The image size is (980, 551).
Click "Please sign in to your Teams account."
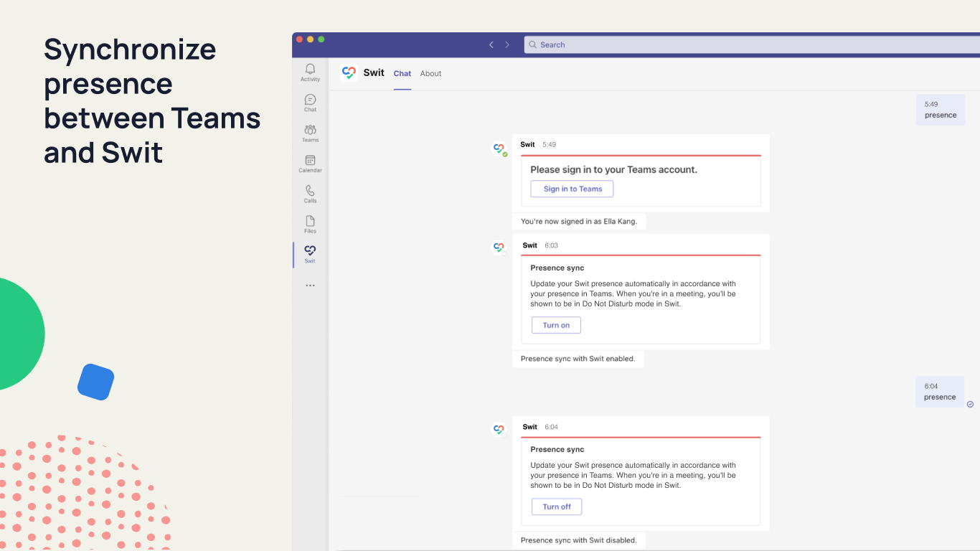coord(614,170)
